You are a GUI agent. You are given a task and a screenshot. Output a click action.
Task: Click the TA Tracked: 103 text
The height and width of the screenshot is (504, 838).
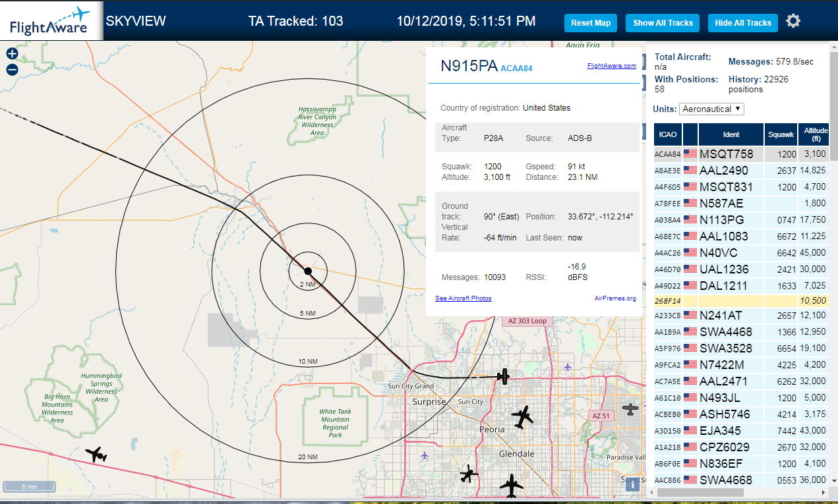296,21
